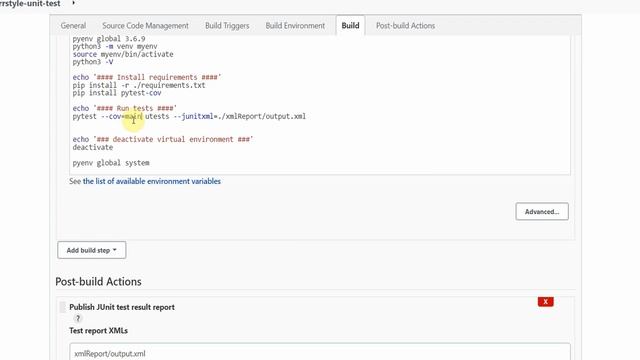Expand the Add build step dropdown
Screen dimensions: 640x360
pos(91,250)
